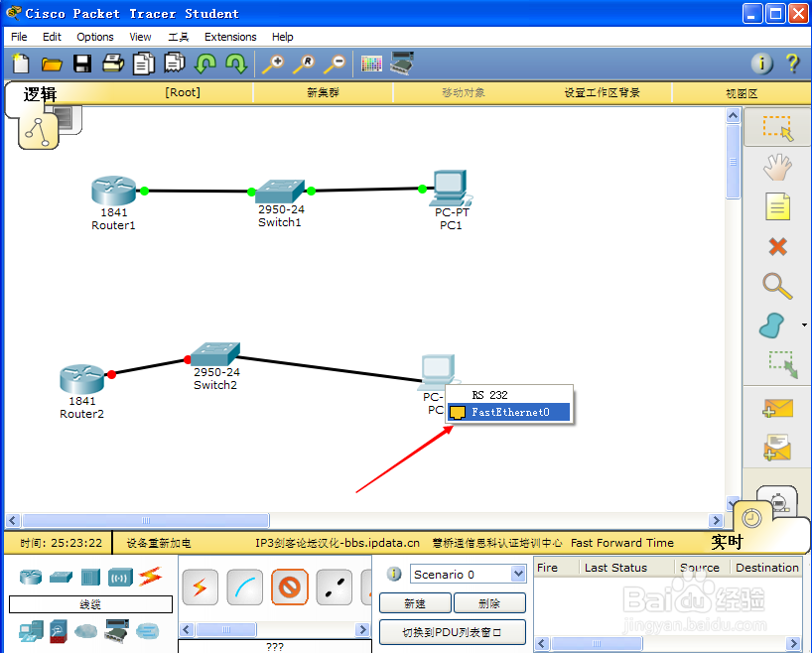812x653 pixels.
Task: Open the Help menu
Action: point(282,37)
